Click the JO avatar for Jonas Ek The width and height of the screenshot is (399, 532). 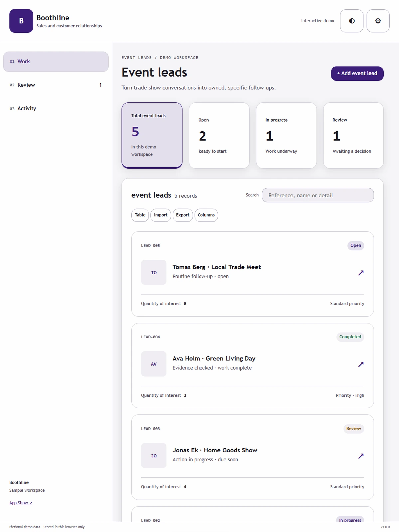tap(154, 456)
